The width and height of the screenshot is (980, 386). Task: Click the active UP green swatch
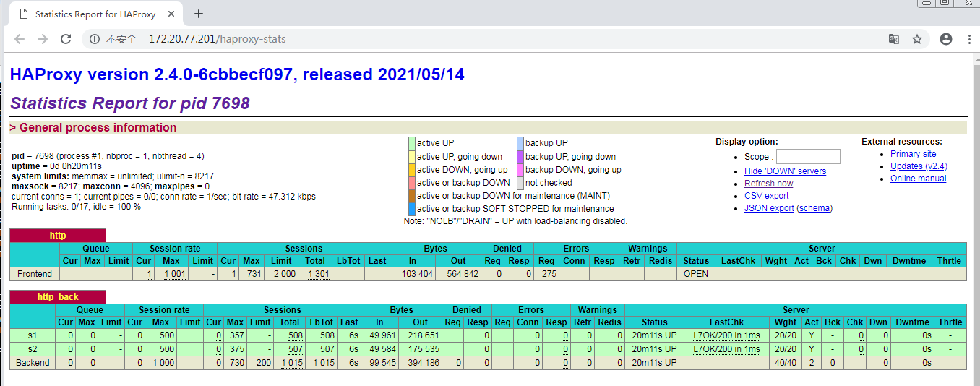(412, 143)
